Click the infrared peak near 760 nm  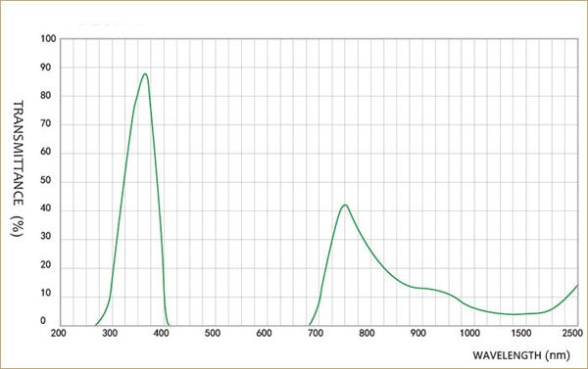pyautogui.click(x=345, y=206)
